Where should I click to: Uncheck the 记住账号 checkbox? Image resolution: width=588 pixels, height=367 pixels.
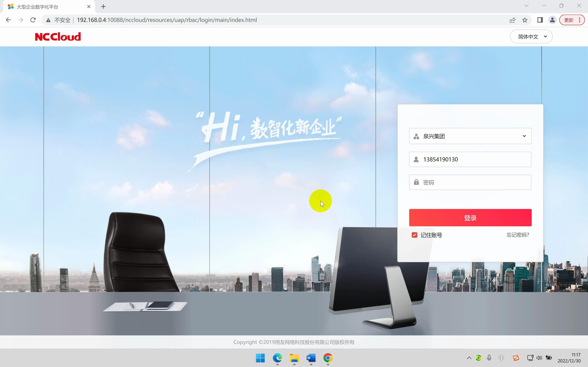click(x=414, y=235)
